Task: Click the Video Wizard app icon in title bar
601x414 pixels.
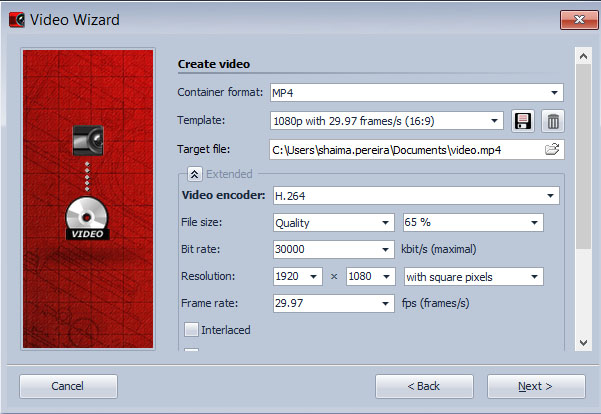Action: pyautogui.click(x=17, y=20)
